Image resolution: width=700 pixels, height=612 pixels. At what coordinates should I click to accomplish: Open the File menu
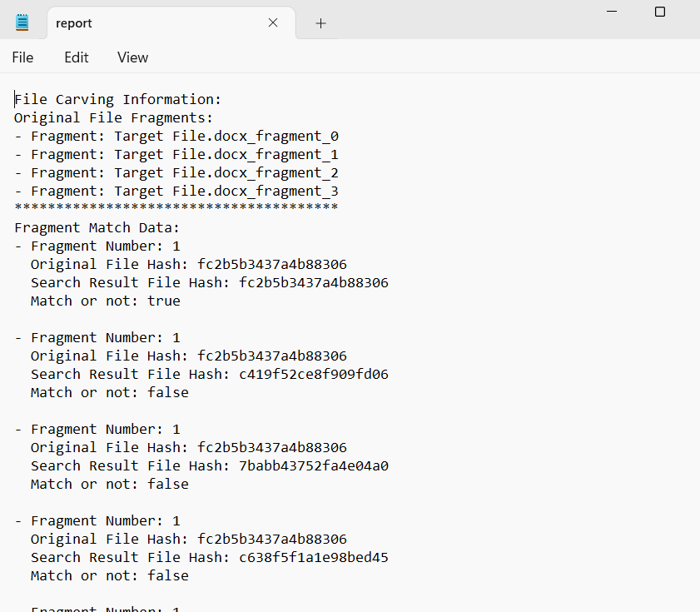22,57
